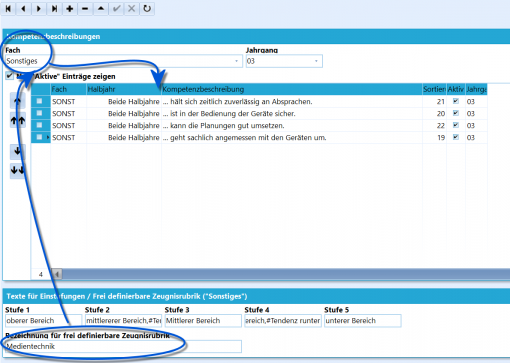Click the edit record up-triangle icon
This screenshot has height=363, width=510.
101,8
